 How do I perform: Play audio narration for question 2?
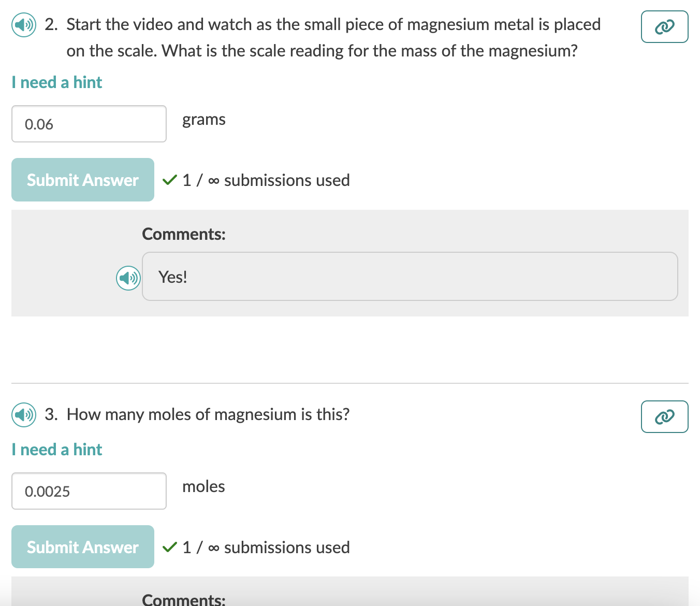pyautogui.click(x=23, y=25)
